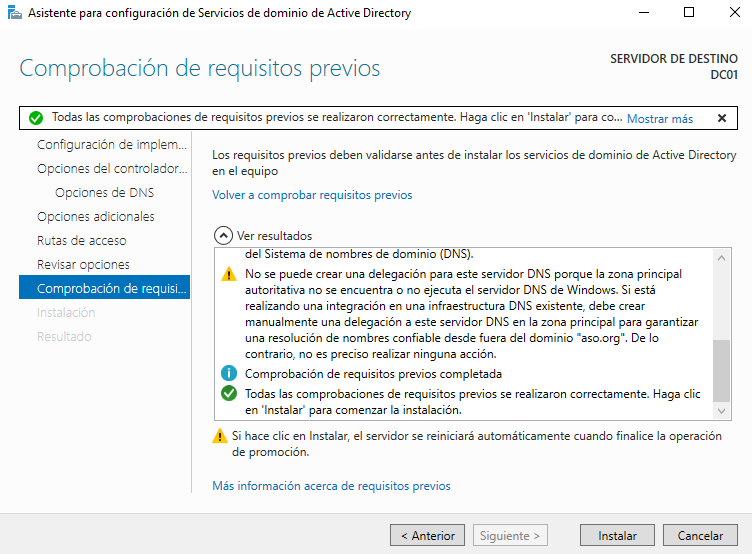Click the Cancelar button
This screenshot has height=554, width=752.
[700, 535]
